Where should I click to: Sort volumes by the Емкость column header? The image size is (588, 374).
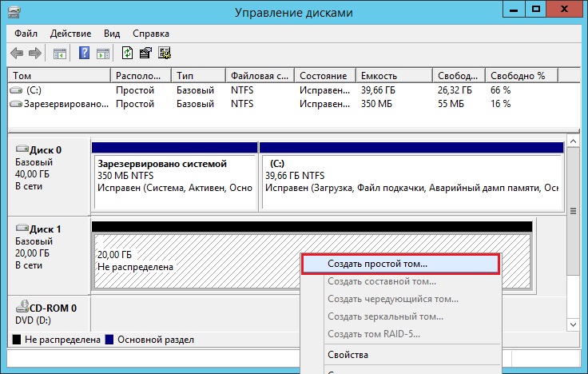(379, 75)
